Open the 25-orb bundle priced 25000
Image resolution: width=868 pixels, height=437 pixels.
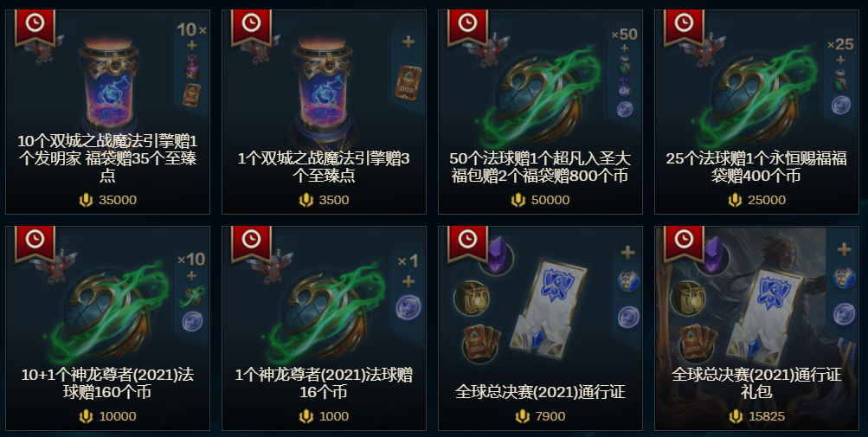pos(756,112)
